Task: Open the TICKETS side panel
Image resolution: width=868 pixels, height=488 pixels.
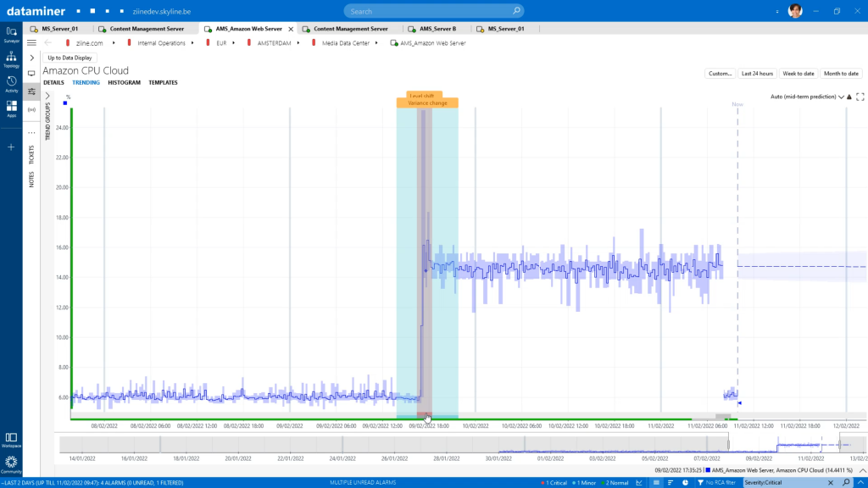Action: pos(31,155)
